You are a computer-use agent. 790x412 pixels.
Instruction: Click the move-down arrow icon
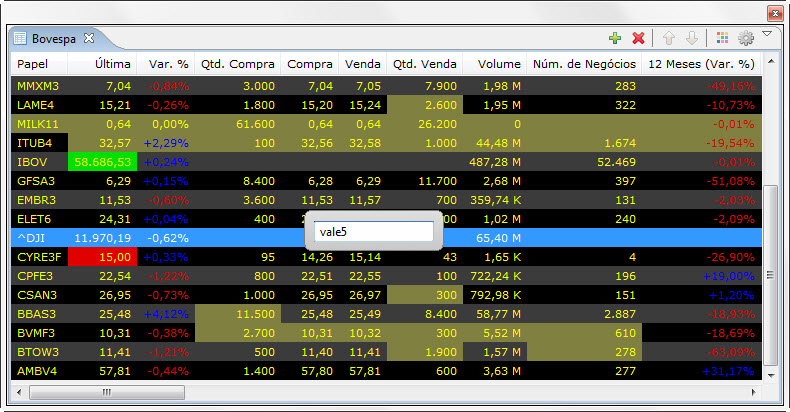click(692, 38)
